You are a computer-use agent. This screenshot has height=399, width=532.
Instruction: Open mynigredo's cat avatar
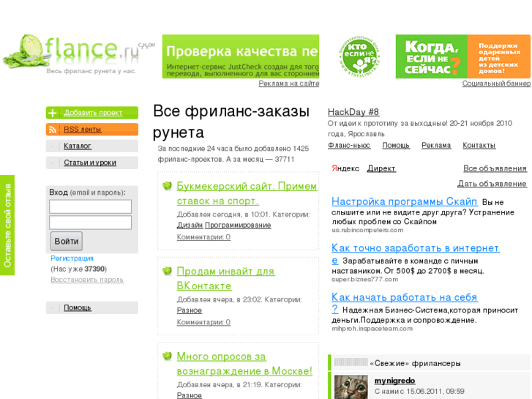(351, 387)
